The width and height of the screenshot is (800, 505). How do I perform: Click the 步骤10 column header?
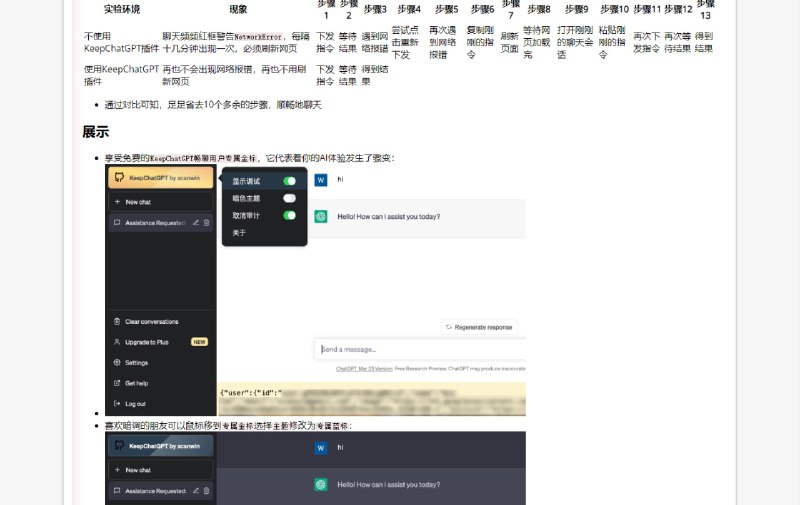click(614, 9)
